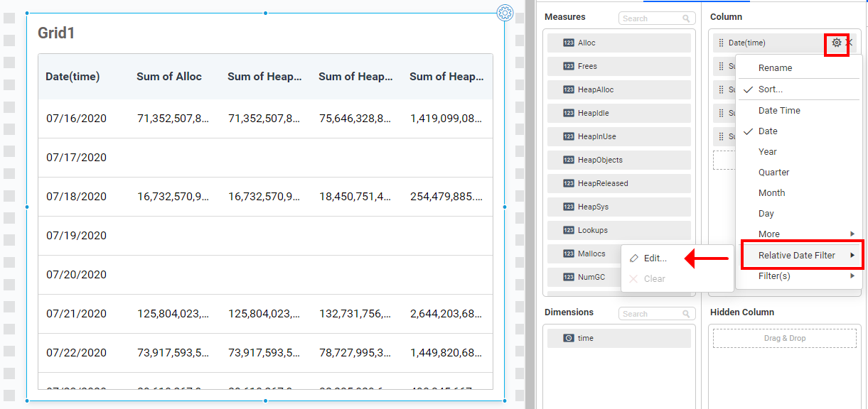Click the Sum of Alloc column header
The image size is (868, 409).
(169, 77)
